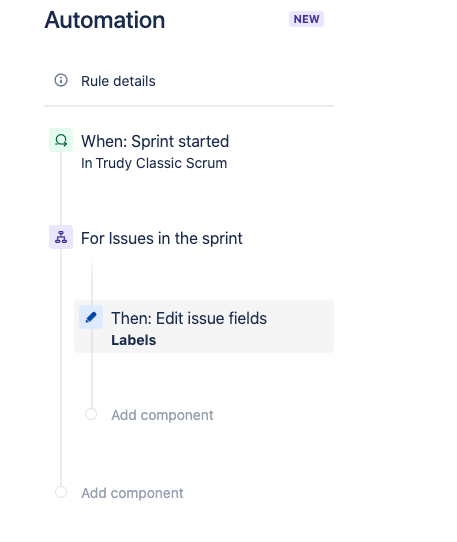Click the highlighted Edit issue fields card
Viewport: 457px width, 542px height.
pyautogui.click(x=204, y=327)
